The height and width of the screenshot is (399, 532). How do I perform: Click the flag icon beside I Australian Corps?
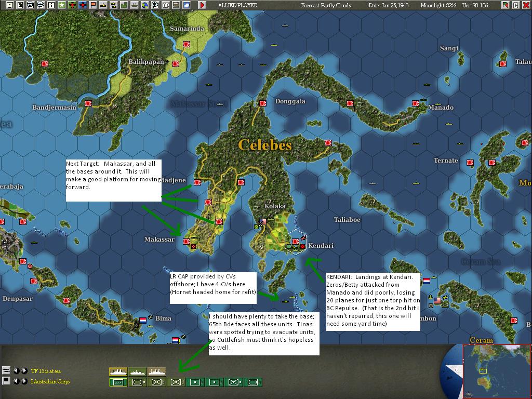click(6, 381)
